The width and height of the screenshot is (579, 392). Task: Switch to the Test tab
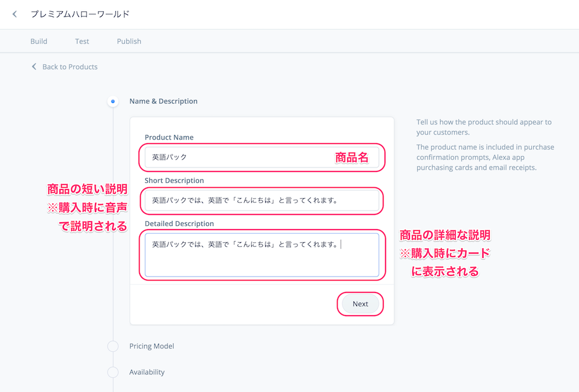(81, 41)
